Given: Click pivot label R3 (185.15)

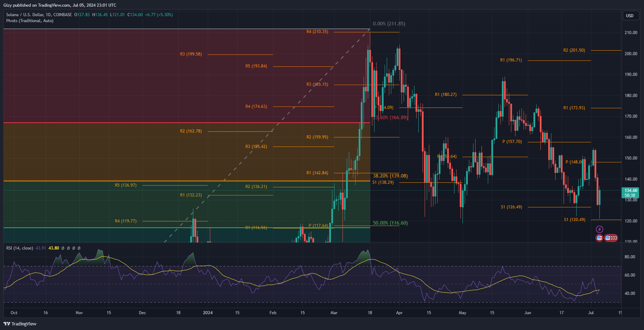Looking at the screenshot, I should tap(317, 84).
